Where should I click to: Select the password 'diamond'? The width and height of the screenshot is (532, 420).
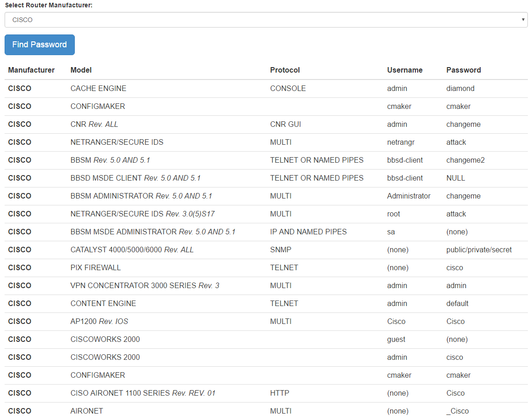460,88
